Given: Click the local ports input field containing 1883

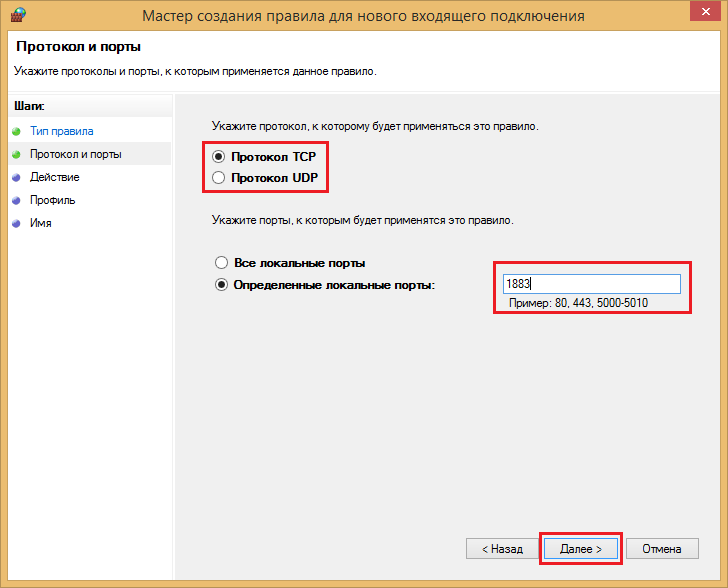Looking at the screenshot, I should coord(592,284).
